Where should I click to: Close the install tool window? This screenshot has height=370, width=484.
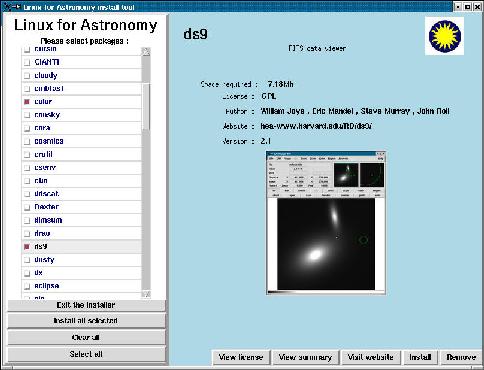pos(477,7)
